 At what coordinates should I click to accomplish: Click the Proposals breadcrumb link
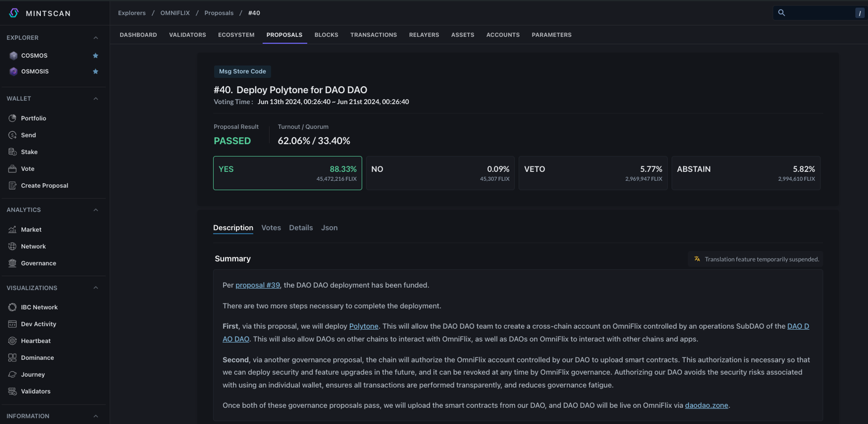tap(219, 13)
